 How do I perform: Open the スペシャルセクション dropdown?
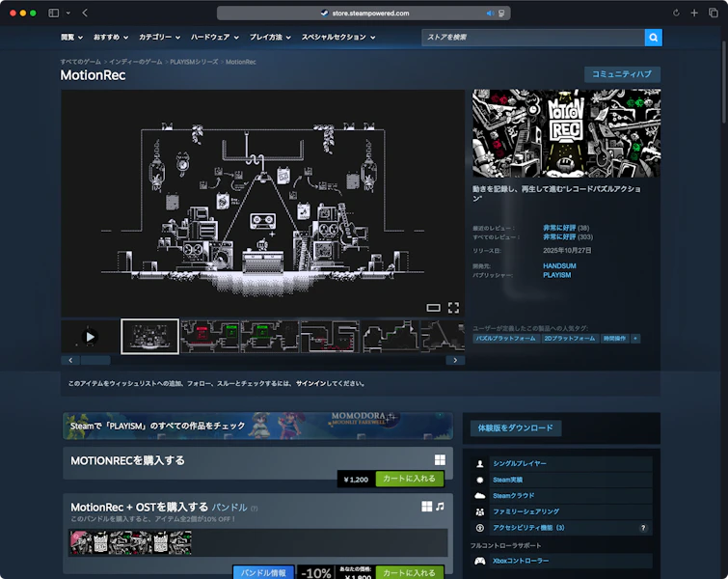pos(338,38)
